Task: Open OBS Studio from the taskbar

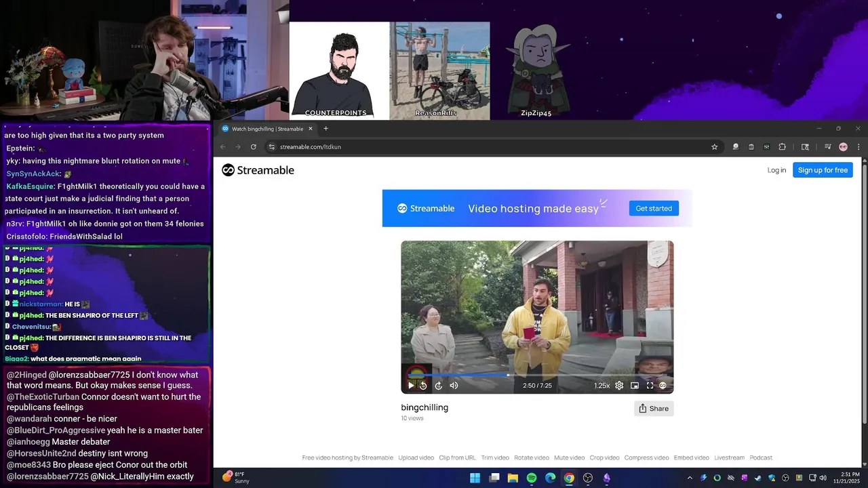Action: (588, 478)
